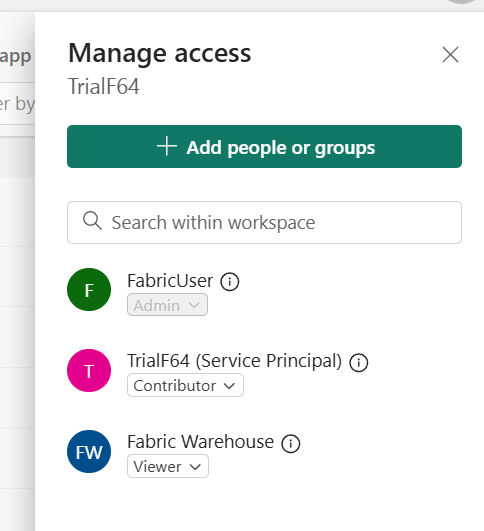Open info icon next to FabricUser
Viewport: 484px width, 531px height.
pyautogui.click(x=230, y=281)
